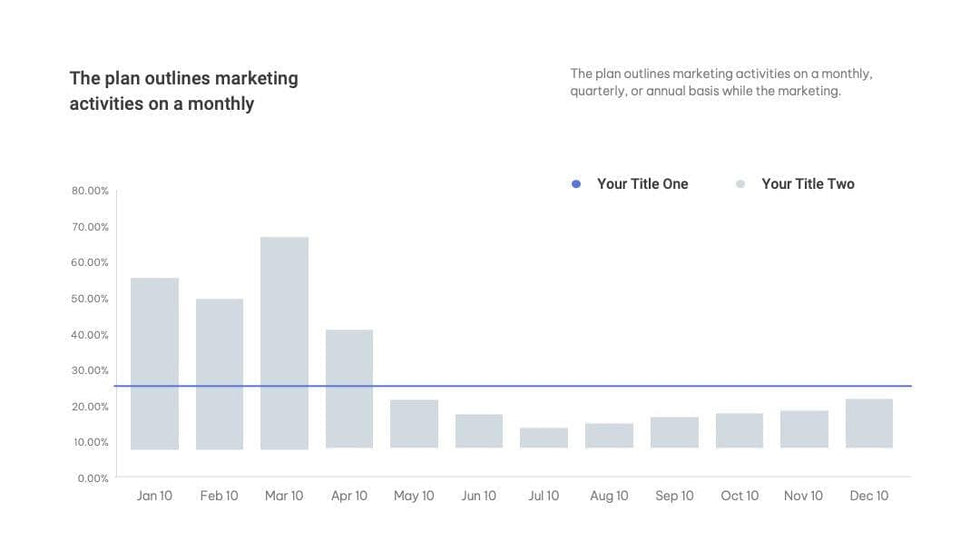980x552 pixels.
Task: Click the bar above Sep 10
Action: (674, 432)
